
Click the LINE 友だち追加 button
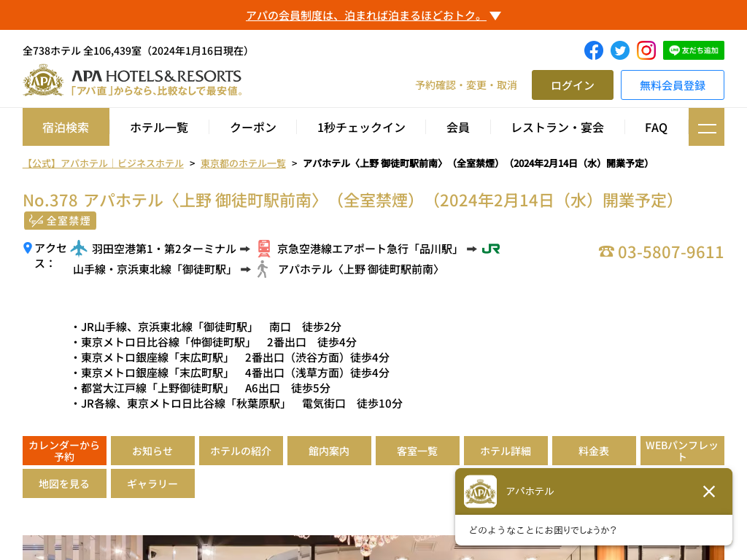pos(693,50)
